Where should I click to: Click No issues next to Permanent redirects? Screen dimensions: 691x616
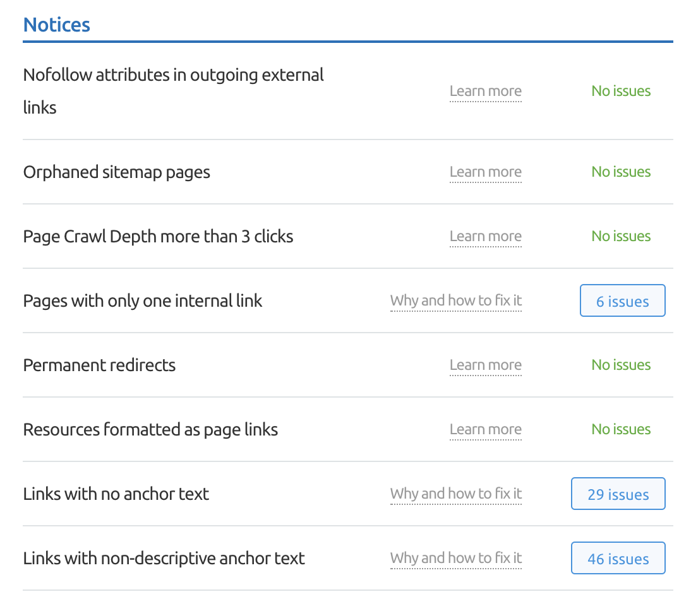[621, 365]
